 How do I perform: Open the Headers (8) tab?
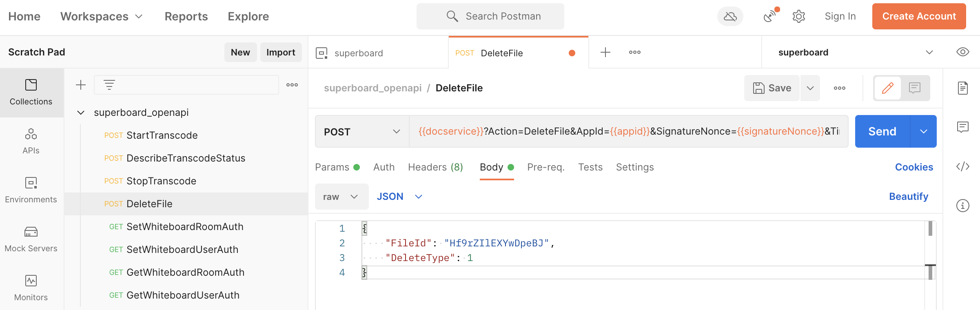pyautogui.click(x=435, y=167)
